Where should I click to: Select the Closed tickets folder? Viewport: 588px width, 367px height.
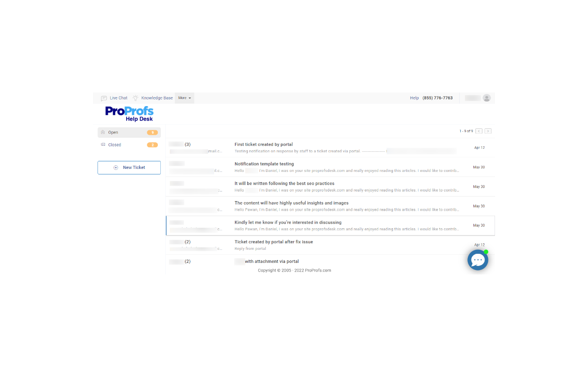pyautogui.click(x=115, y=145)
